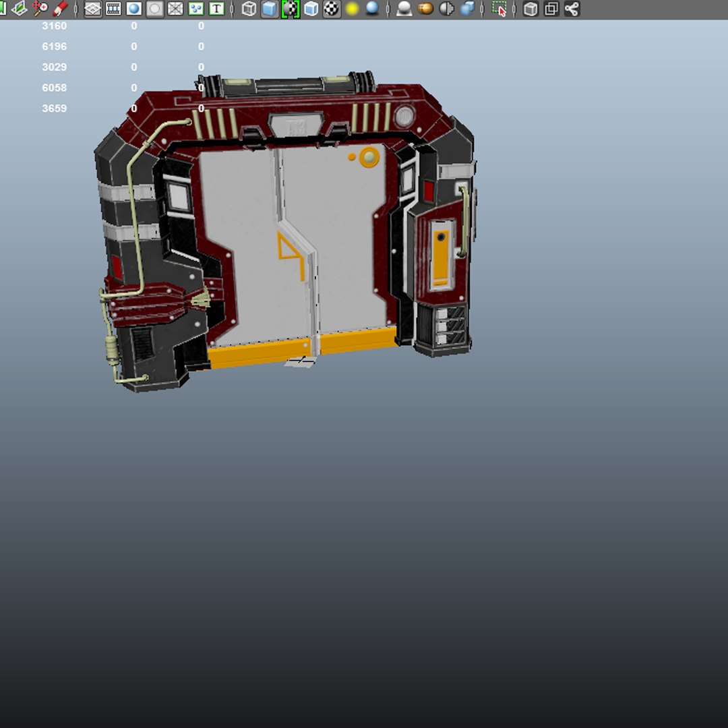Click the Use Default Material icon
This screenshot has height=728, width=728.
[x=291, y=9]
